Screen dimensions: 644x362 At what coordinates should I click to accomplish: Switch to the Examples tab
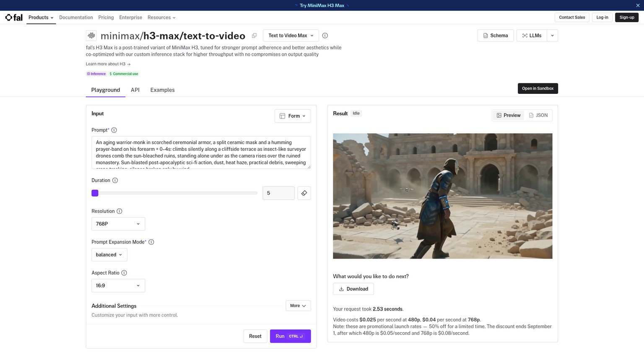click(x=163, y=90)
